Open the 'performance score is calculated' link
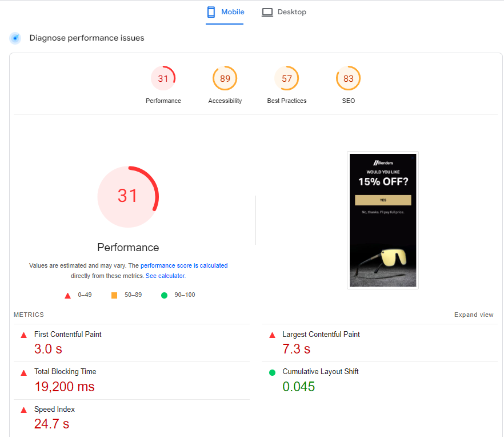 [x=184, y=265]
